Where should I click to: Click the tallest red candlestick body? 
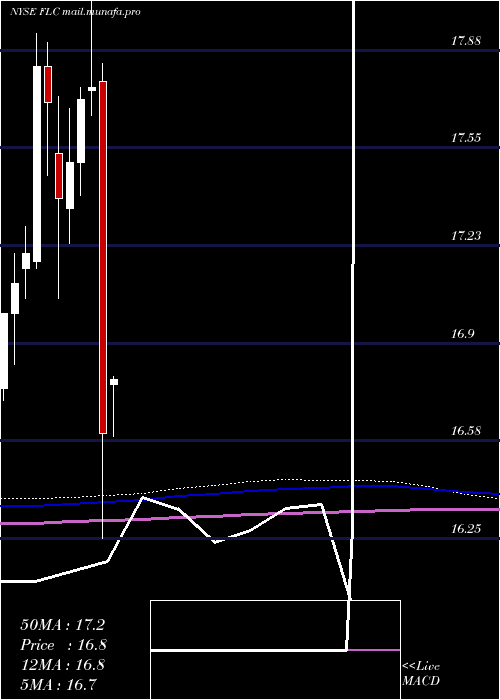(103, 257)
